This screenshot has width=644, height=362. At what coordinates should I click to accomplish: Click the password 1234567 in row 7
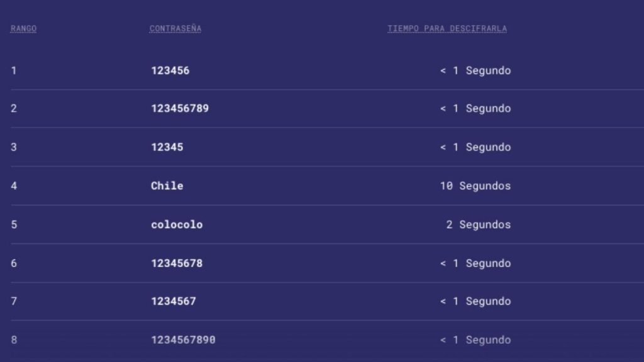pos(173,302)
